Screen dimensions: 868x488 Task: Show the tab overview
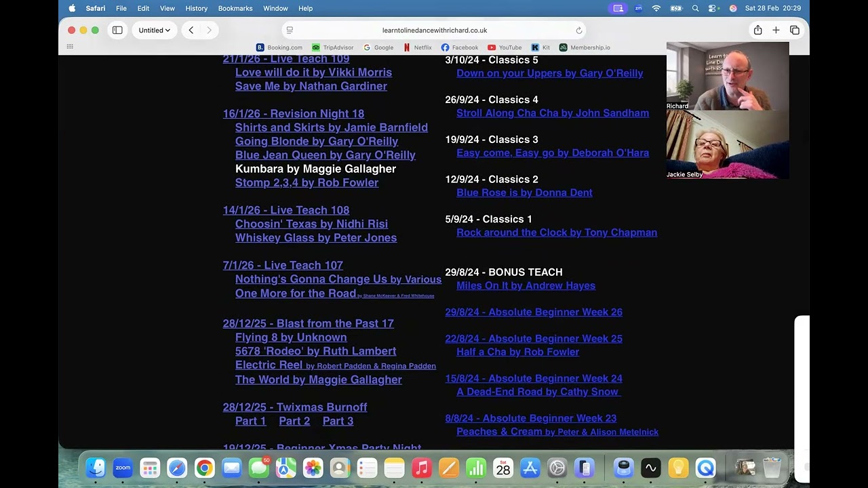point(795,30)
